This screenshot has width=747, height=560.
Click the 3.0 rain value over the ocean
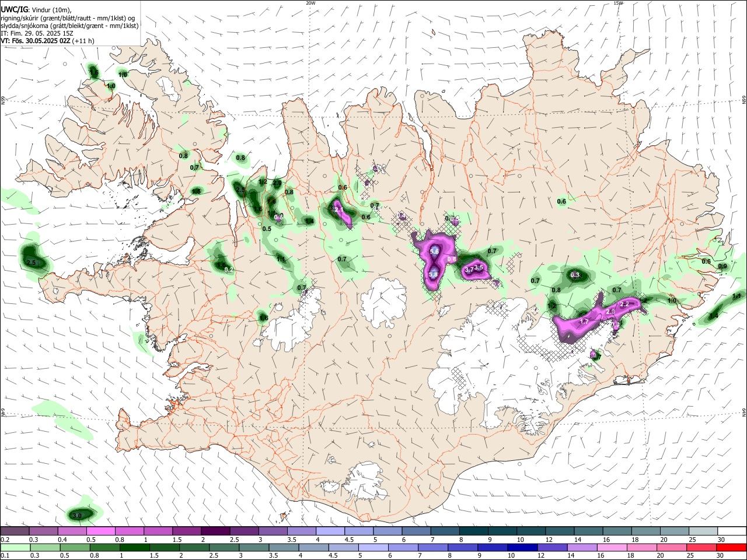point(77,516)
